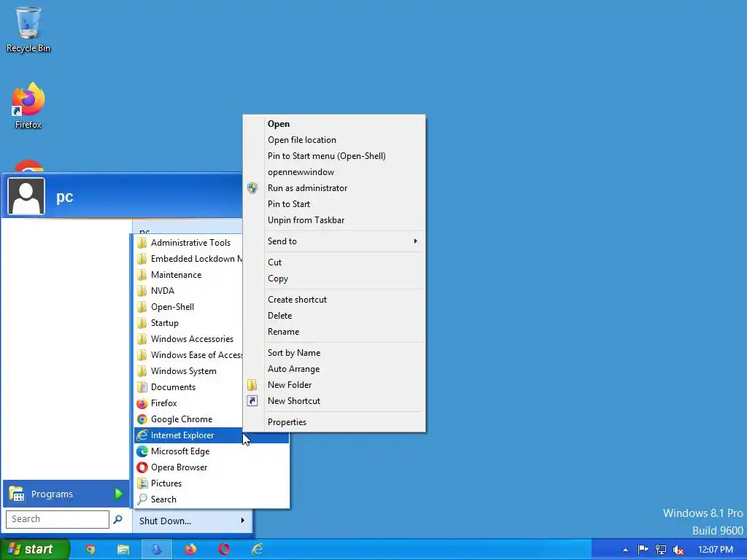
Task: Click the Pictures library icon
Action: pos(142,483)
